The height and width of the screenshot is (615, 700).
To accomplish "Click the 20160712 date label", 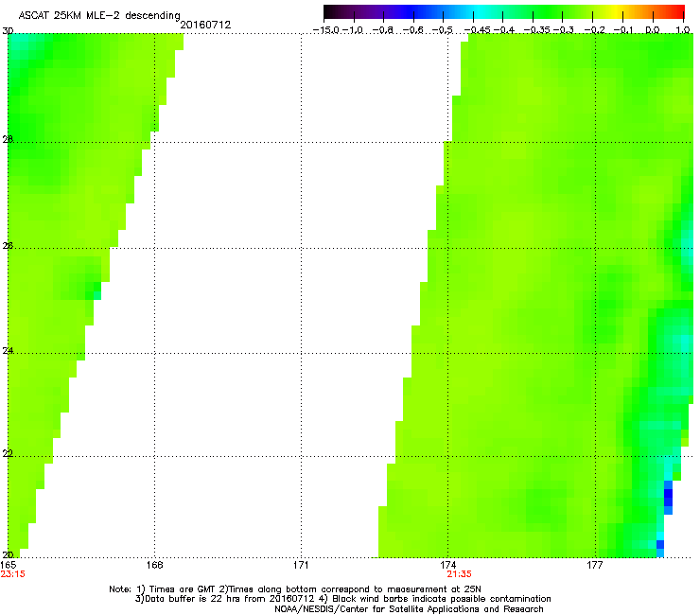I will [x=205, y=25].
